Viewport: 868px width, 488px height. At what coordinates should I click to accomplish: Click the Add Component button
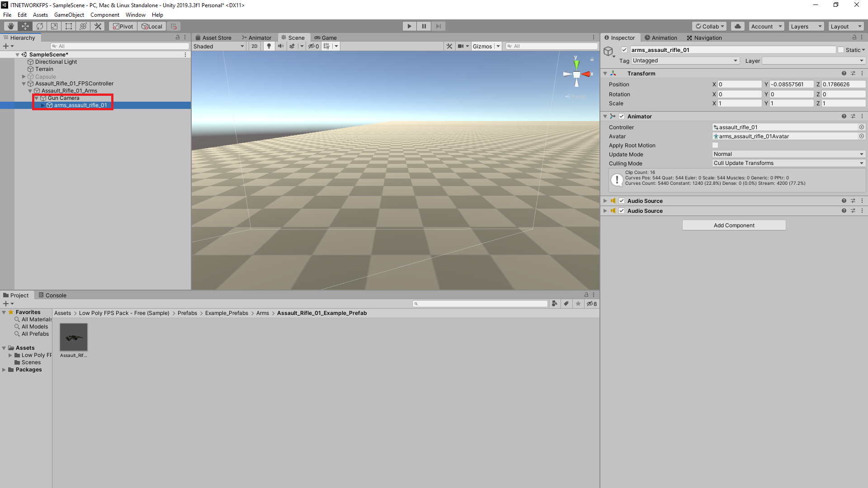coord(734,225)
